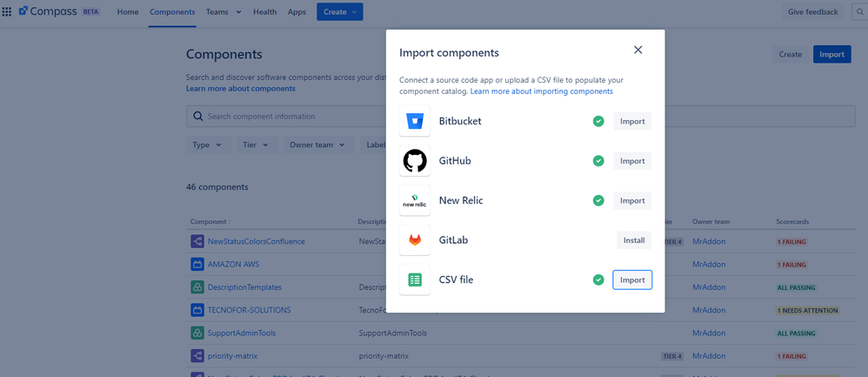This screenshot has width=868, height=377.
Task: Open the Label filter dropdown
Action: click(374, 145)
